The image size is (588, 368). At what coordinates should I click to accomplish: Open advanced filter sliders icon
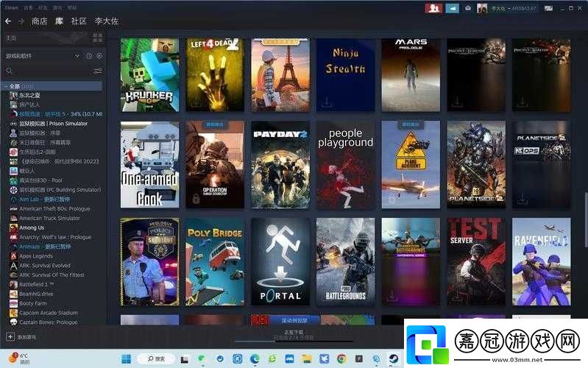click(98, 71)
